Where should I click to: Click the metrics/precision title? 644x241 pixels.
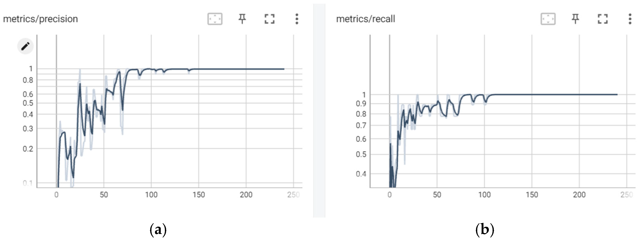tap(40, 19)
